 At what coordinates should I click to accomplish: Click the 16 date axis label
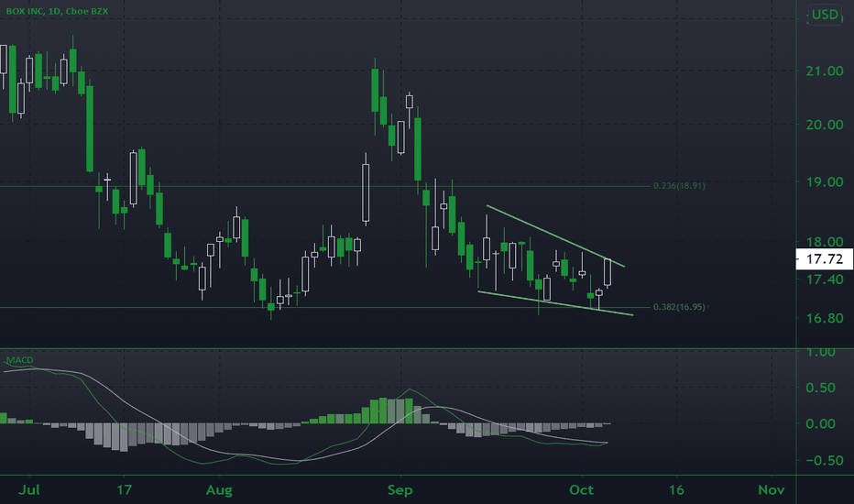point(676,490)
